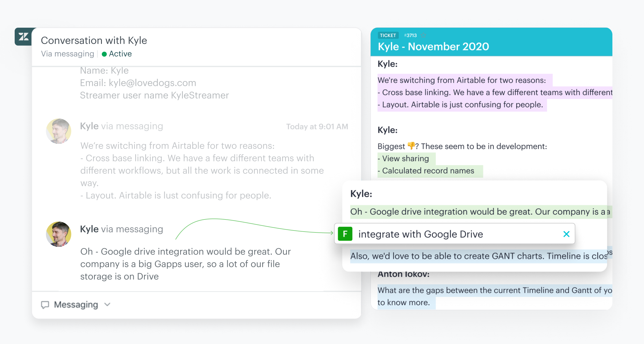Click the Today at 9:01 AM timestamp

[x=317, y=127]
